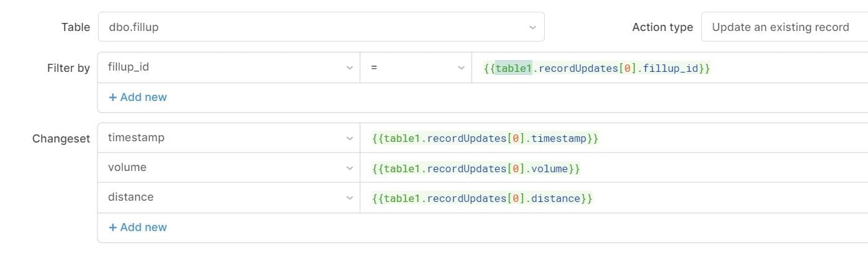Add new filter condition

[138, 97]
